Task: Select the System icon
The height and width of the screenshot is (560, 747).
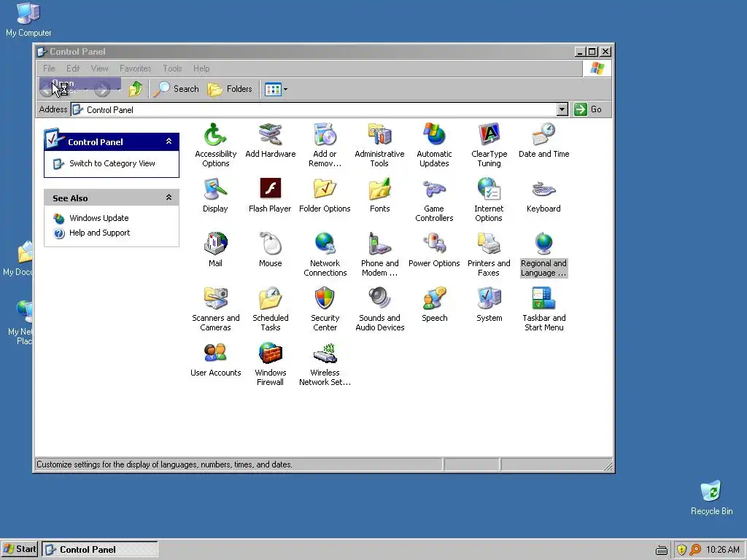Action: pyautogui.click(x=489, y=305)
